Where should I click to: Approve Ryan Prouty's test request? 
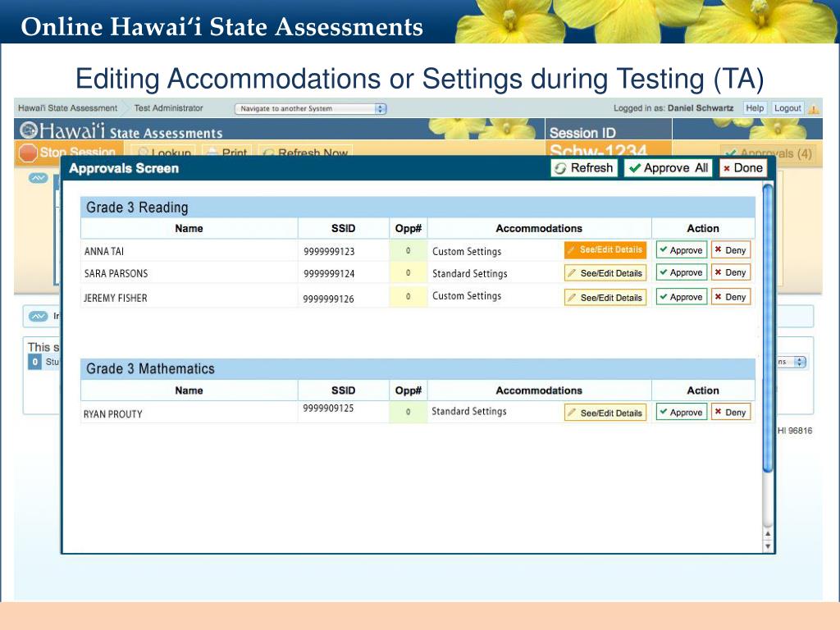(682, 413)
